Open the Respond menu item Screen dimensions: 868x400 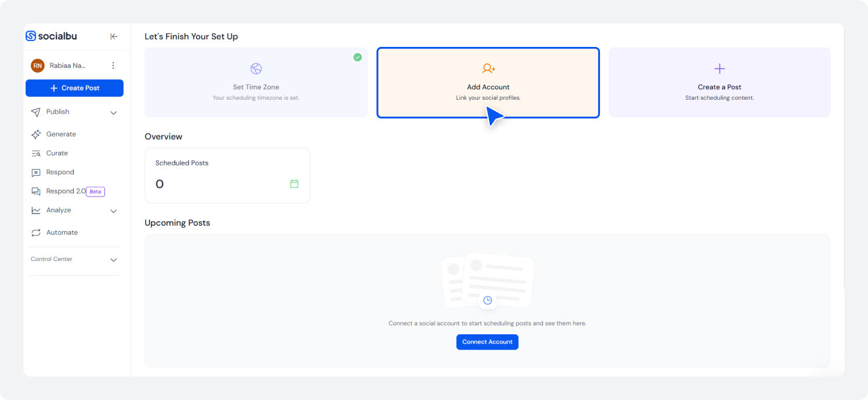(60, 172)
